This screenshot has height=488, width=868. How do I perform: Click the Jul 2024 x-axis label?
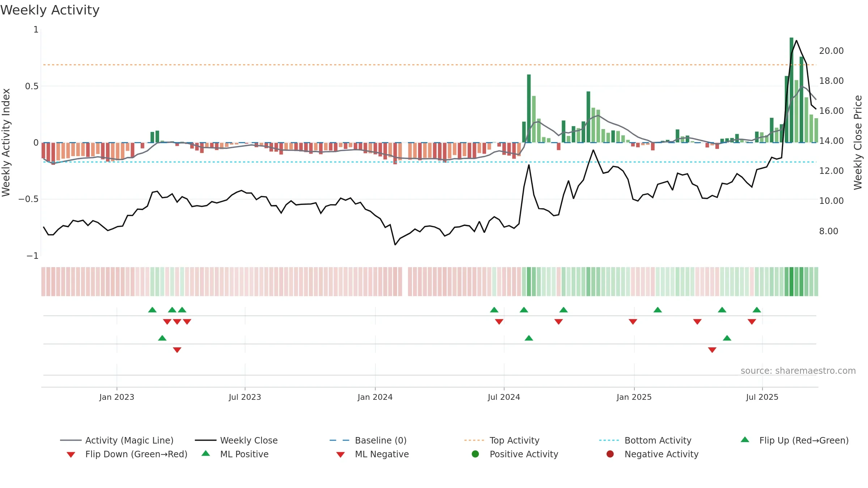click(504, 397)
